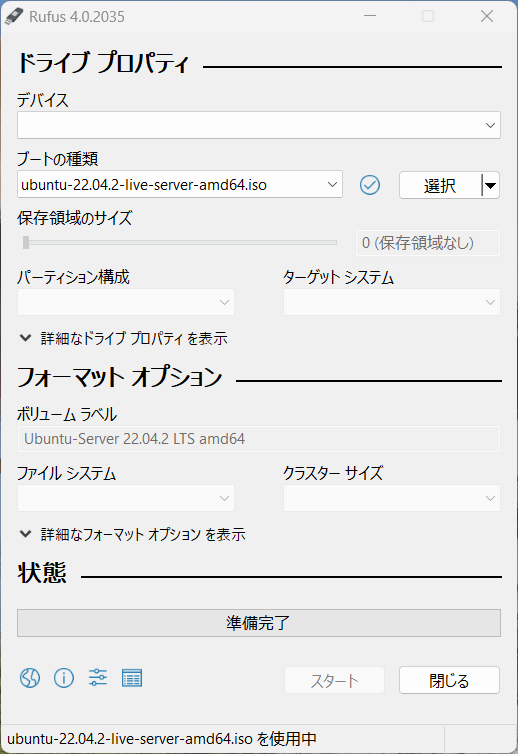Open the パーティション構成 dropdown
The image size is (518, 754).
pos(126,302)
